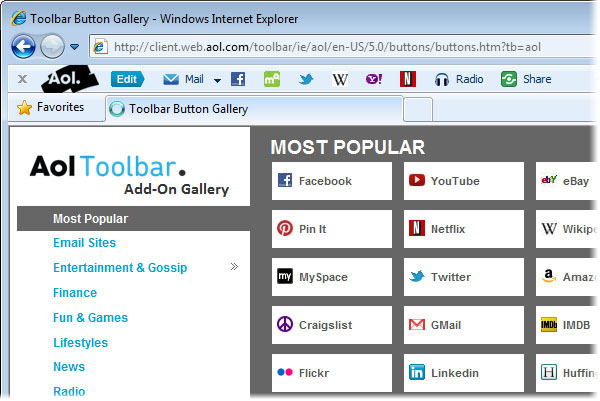Click the Yahoo toolbar icon
This screenshot has width=600, height=401.
coord(374,79)
